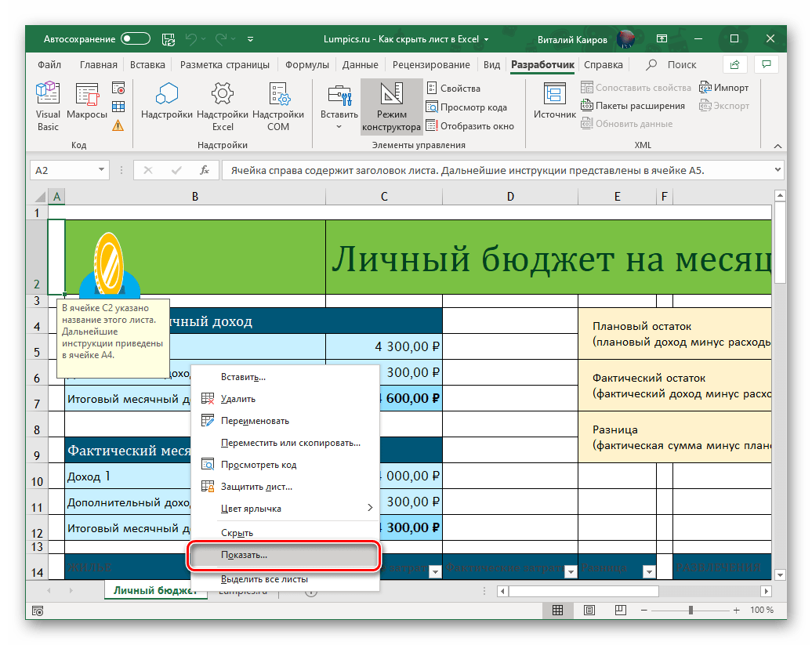The height and width of the screenshot is (645, 812).
Task: Click Переименовать in context menu
Action: pyautogui.click(x=255, y=421)
